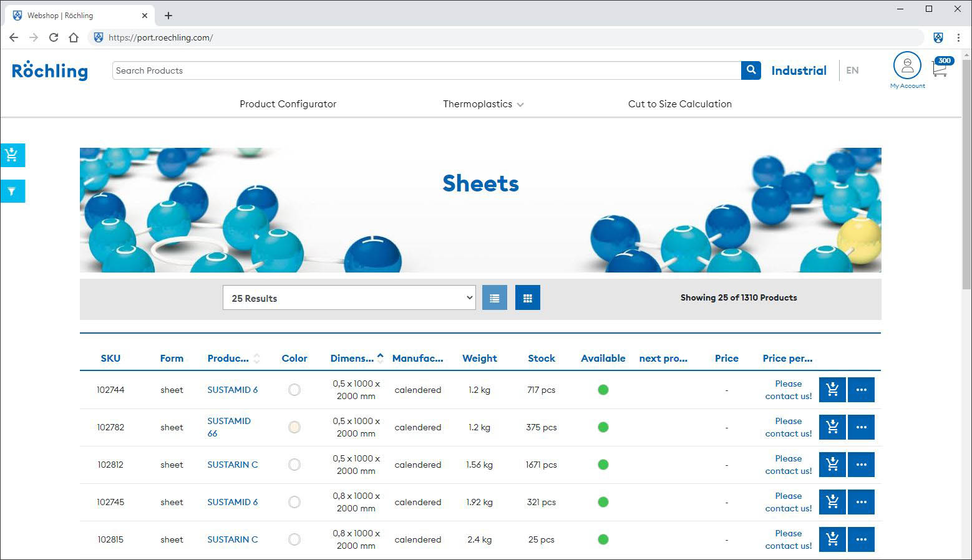Viewport: 972px width, 560px height.
Task: Add SKU 102744 to cart
Action: point(832,390)
